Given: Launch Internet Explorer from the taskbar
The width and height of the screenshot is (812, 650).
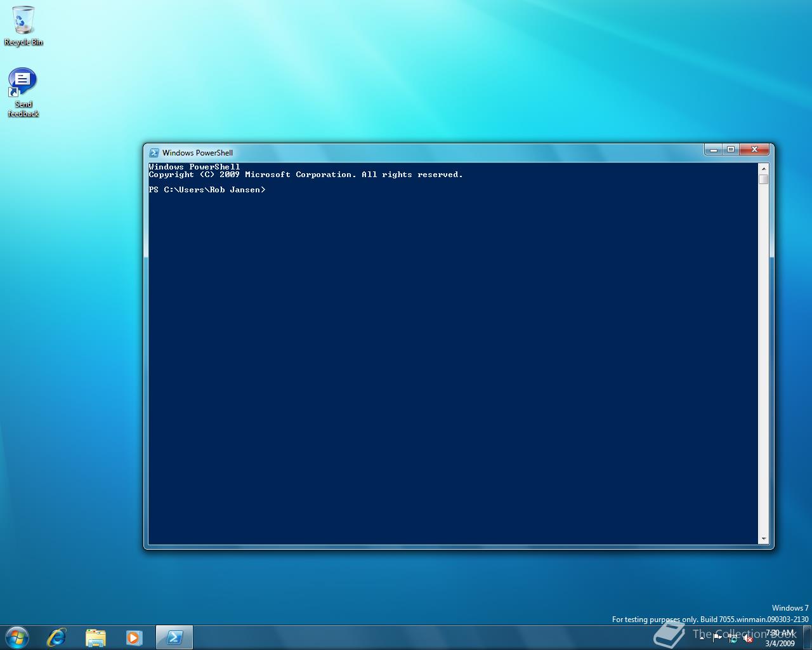Looking at the screenshot, I should click(56, 637).
